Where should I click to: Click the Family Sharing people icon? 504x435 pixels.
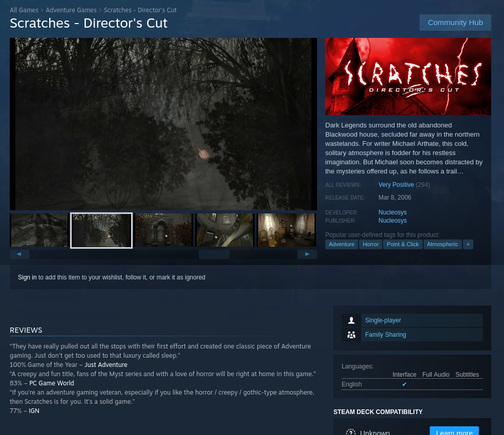(351, 335)
